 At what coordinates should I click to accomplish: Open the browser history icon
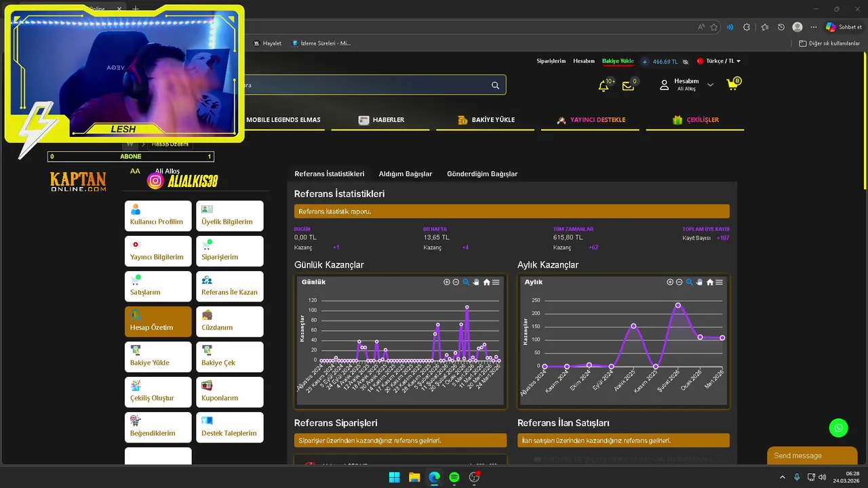[781, 27]
